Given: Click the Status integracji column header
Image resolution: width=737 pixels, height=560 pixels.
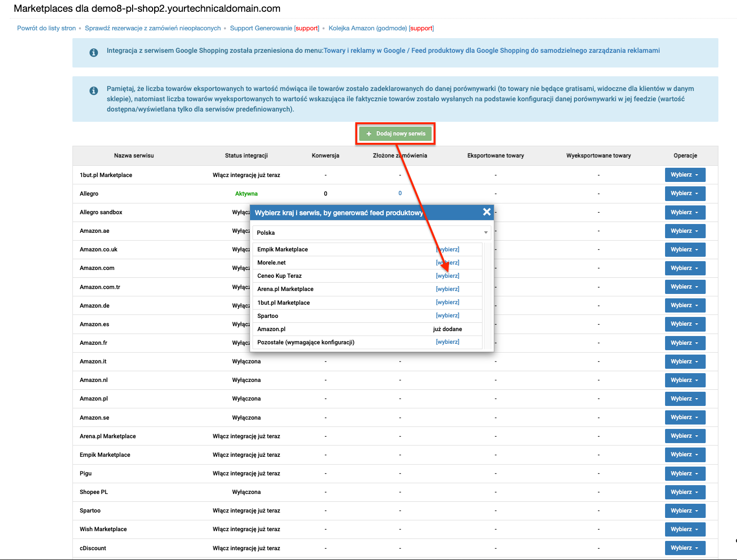Looking at the screenshot, I should click(246, 156).
